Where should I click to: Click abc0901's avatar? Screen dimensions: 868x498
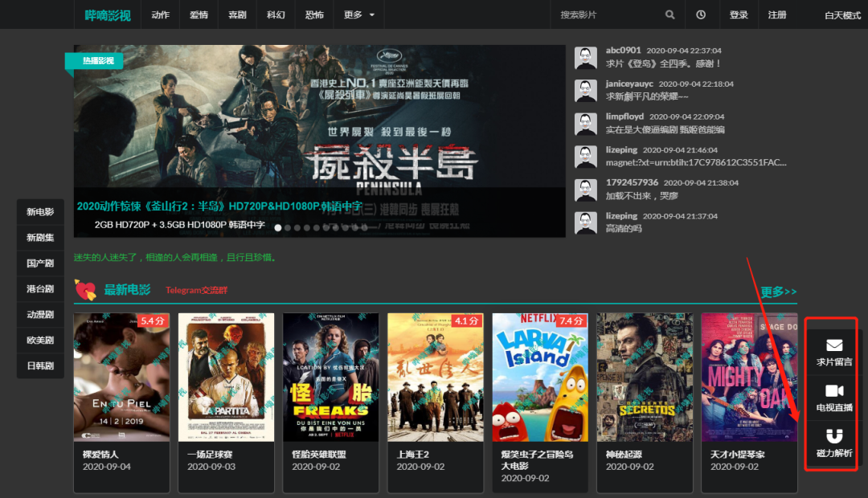pyautogui.click(x=586, y=58)
